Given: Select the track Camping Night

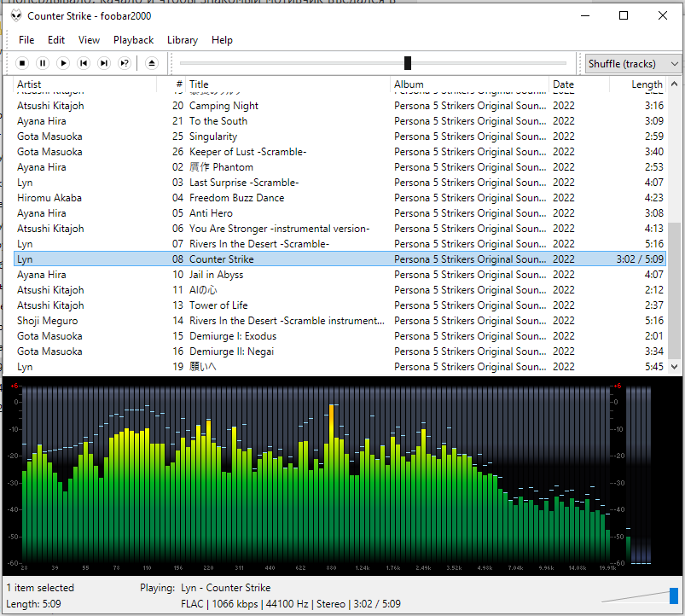Looking at the screenshot, I should 340,106.
